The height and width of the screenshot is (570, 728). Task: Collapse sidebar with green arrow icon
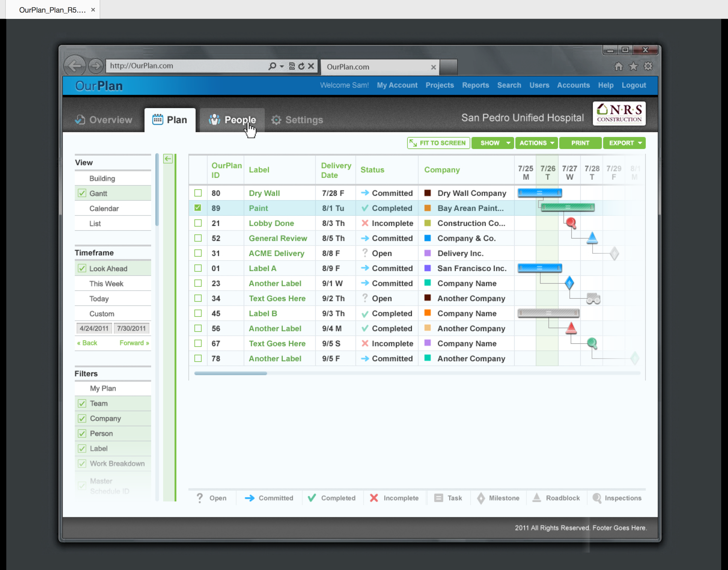tap(168, 159)
